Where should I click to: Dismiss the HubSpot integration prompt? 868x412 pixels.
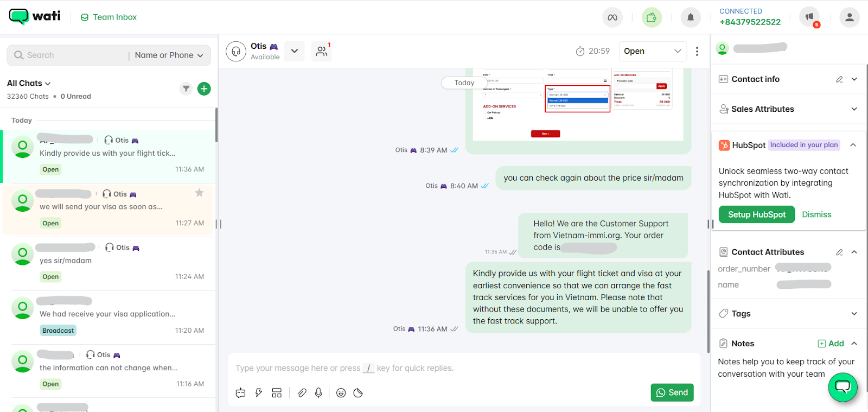(x=816, y=214)
